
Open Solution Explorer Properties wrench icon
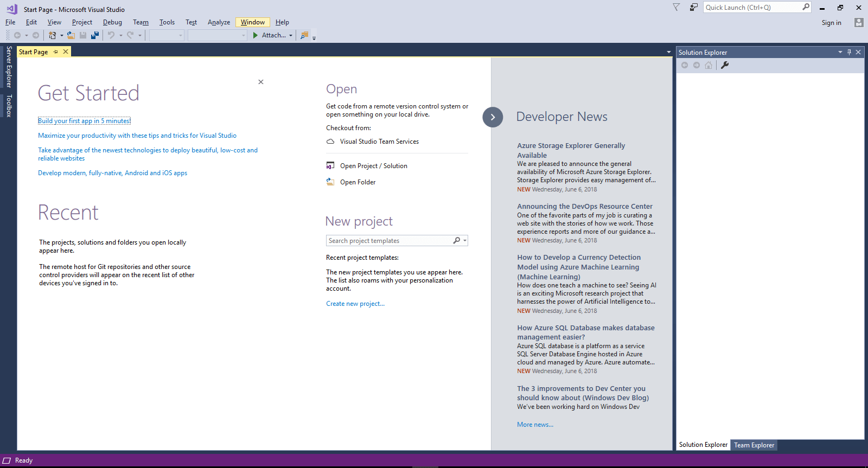coord(725,65)
